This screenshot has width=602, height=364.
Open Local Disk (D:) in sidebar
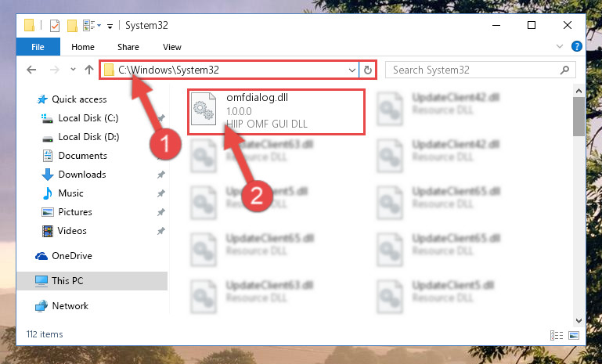click(88, 137)
